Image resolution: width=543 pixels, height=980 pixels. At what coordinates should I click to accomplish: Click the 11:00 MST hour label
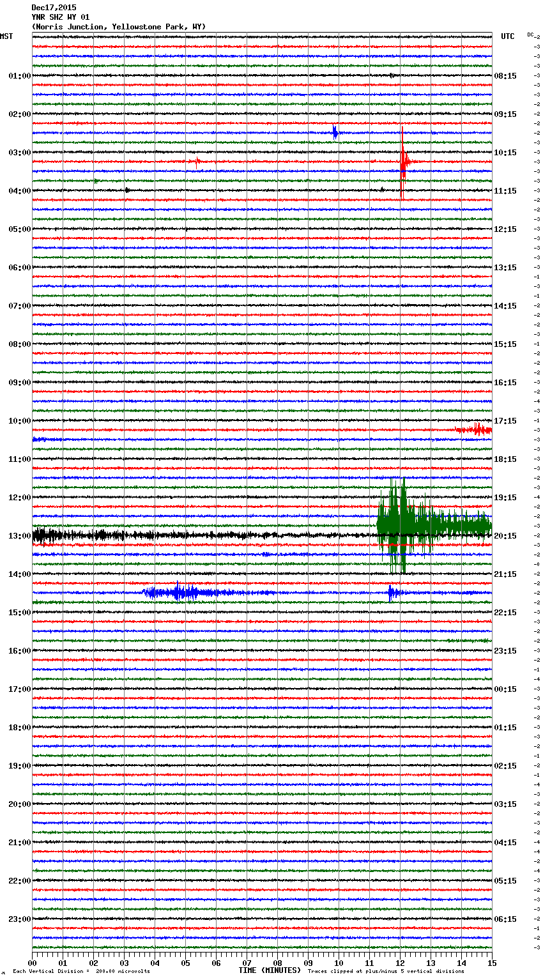coord(20,459)
